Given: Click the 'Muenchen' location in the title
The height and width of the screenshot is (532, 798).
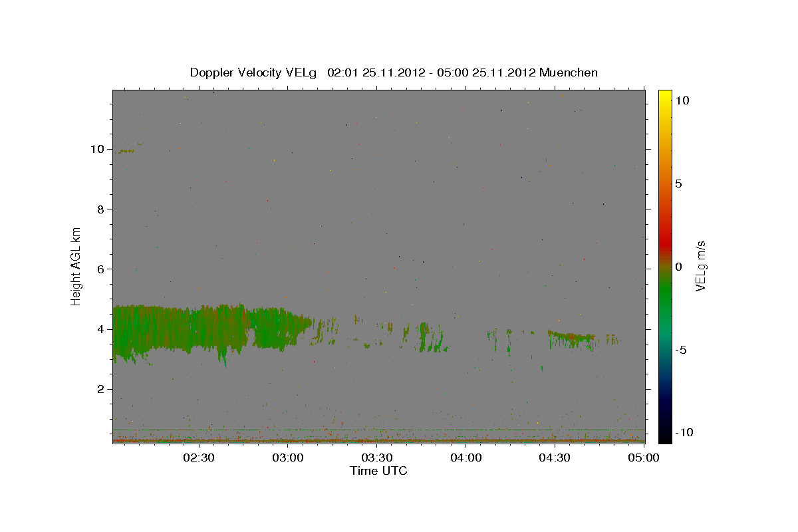Looking at the screenshot, I should click(569, 72).
